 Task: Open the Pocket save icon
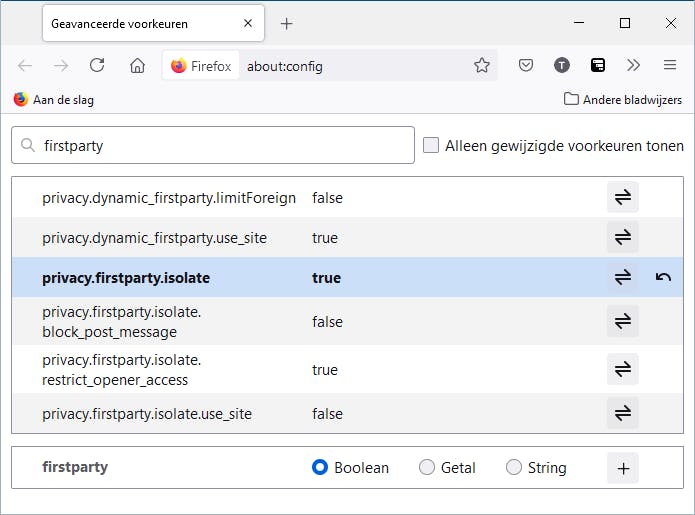pos(526,66)
